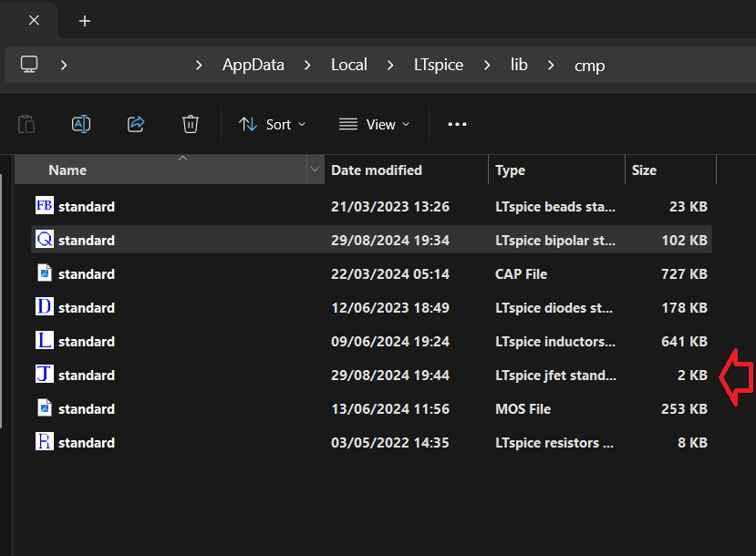Click the standard name of the 8 KB resistors file
This screenshot has height=556, width=756.
coord(87,443)
